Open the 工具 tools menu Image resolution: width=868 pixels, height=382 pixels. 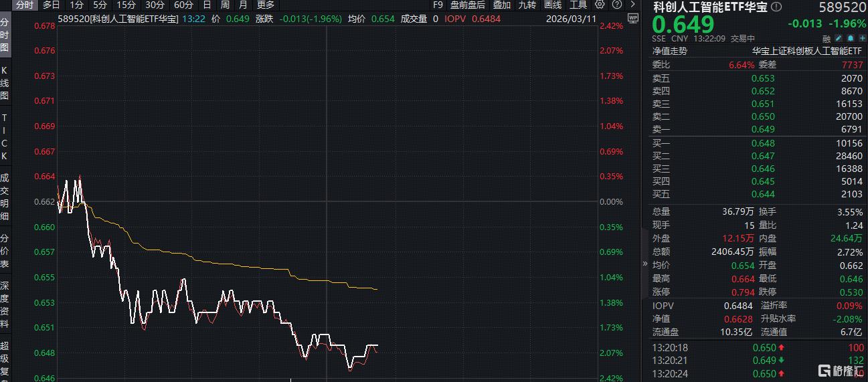pyautogui.click(x=578, y=5)
